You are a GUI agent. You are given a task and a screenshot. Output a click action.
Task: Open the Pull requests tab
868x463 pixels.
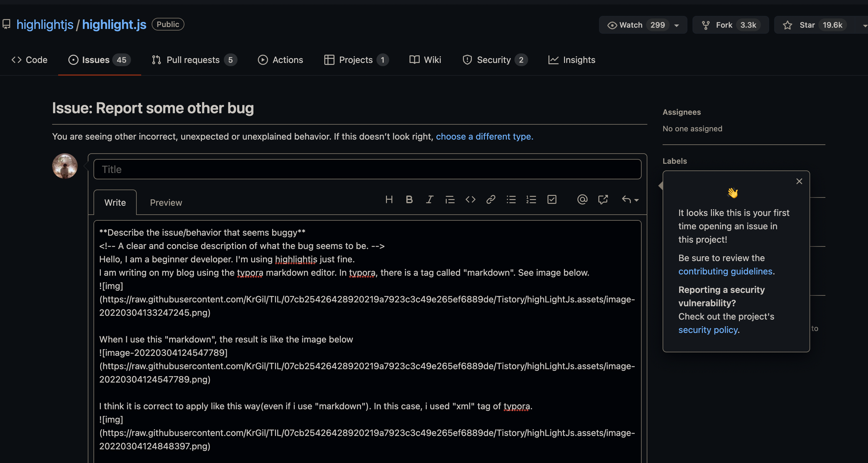193,60
